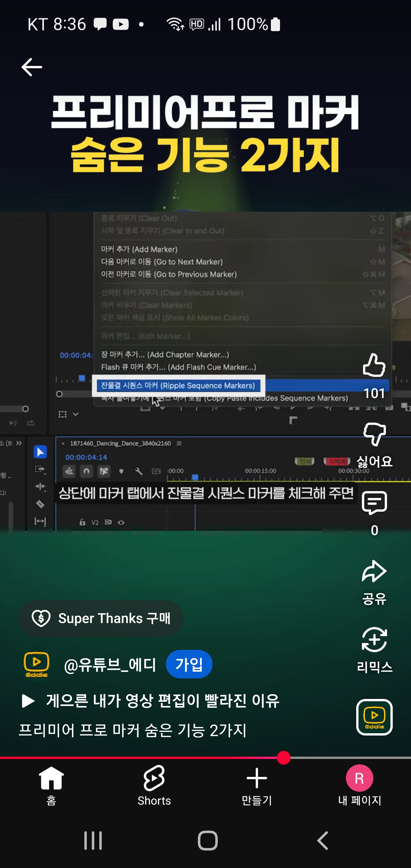
Task: Tap the YouTube notification icon in status bar
Action: 121,24
